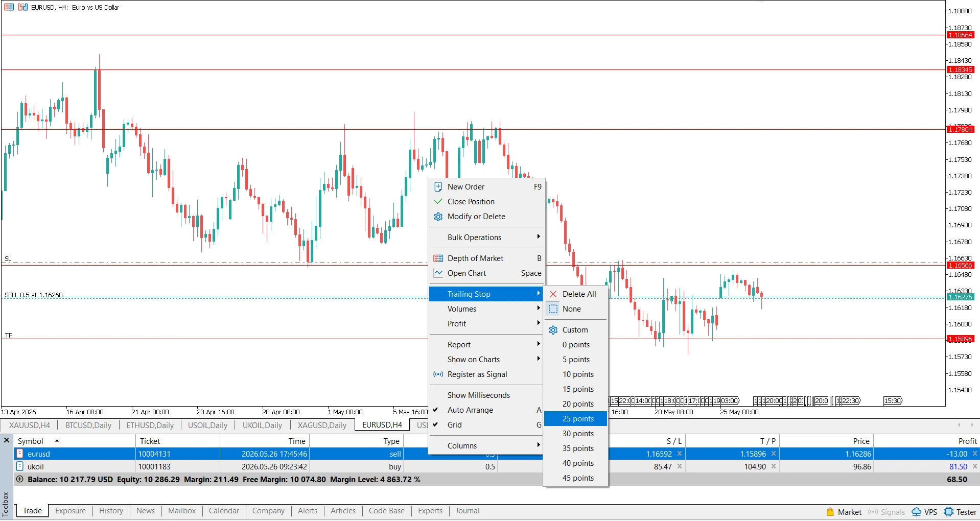
Task: Expand the Columns submenu
Action: coord(486,446)
